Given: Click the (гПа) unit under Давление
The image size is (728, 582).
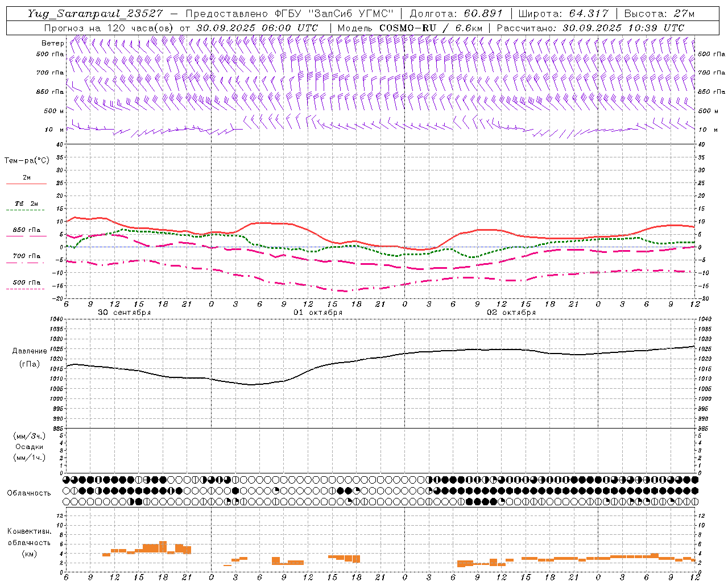Looking at the screenshot, I should click(x=30, y=364).
